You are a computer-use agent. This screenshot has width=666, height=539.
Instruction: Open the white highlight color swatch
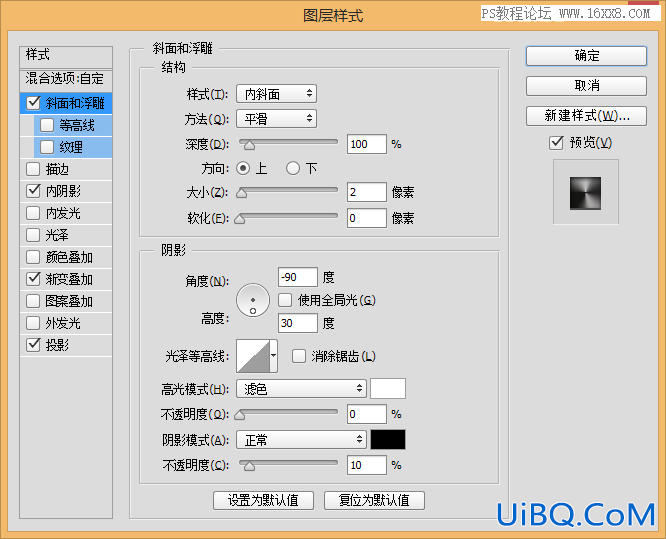[388, 388]
